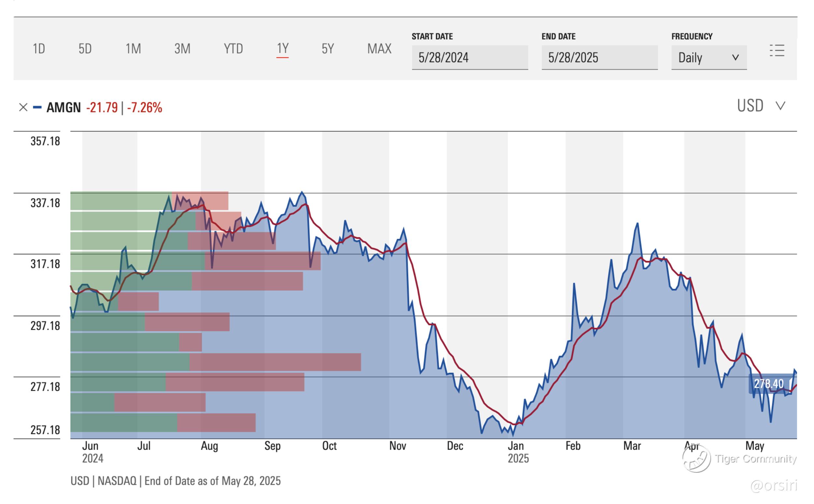Image resolution: width=814 pixels, height=504 pixels.
Task: Open the chart settings list icon
Action: [777, 51]
